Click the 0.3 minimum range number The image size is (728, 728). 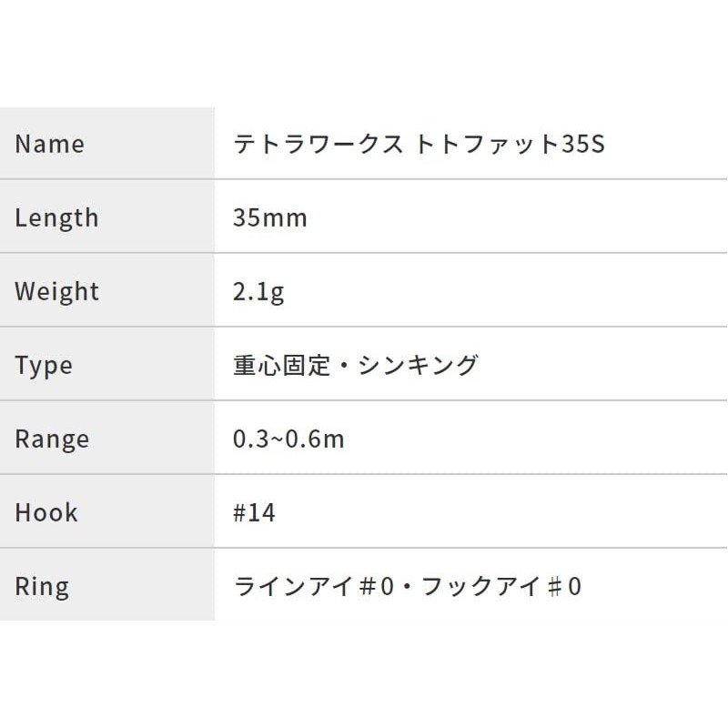250,439
